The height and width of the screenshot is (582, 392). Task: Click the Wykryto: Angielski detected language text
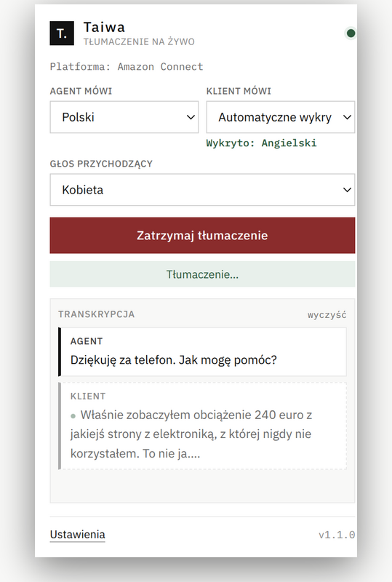pos(261,143)
